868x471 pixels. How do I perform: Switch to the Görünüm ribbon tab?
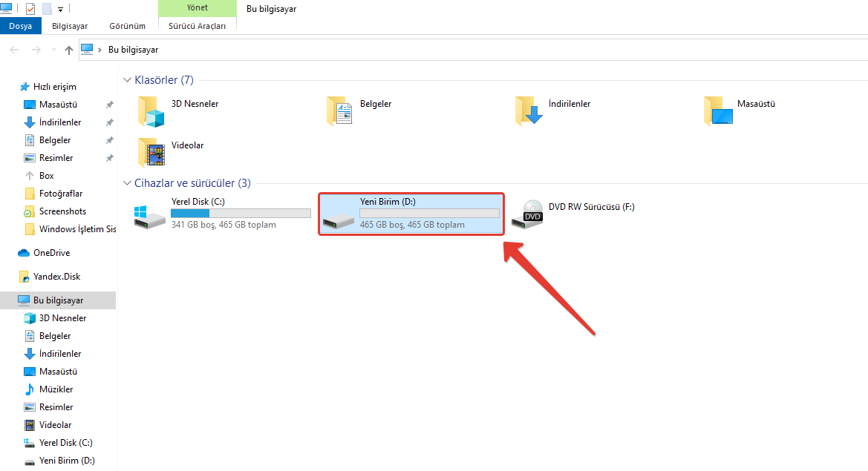[x=127, y=26]
